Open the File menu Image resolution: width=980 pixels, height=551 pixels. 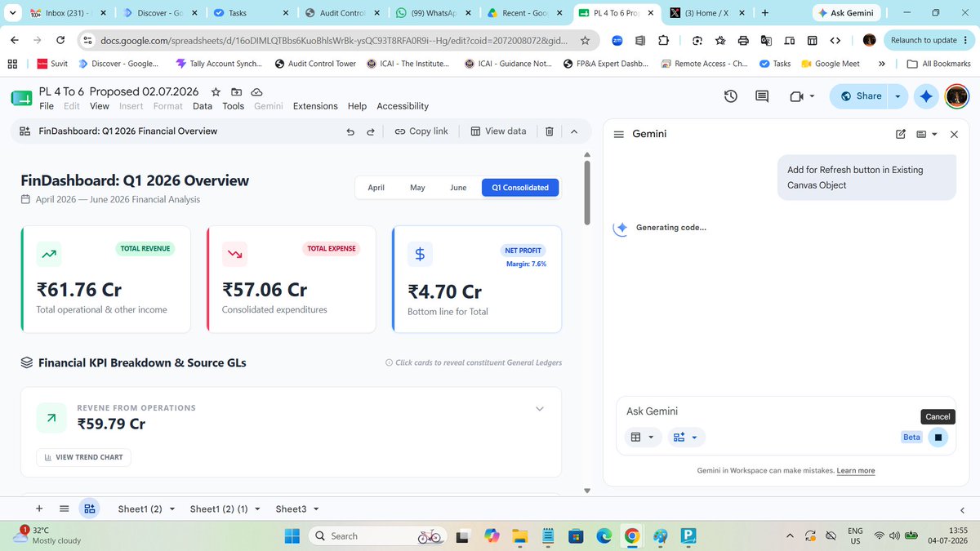click(x=47, y=106)
